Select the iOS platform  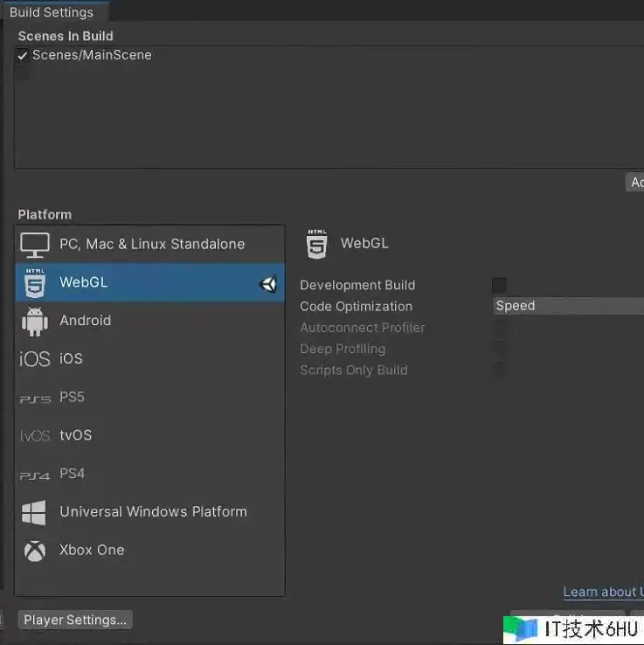149,359
